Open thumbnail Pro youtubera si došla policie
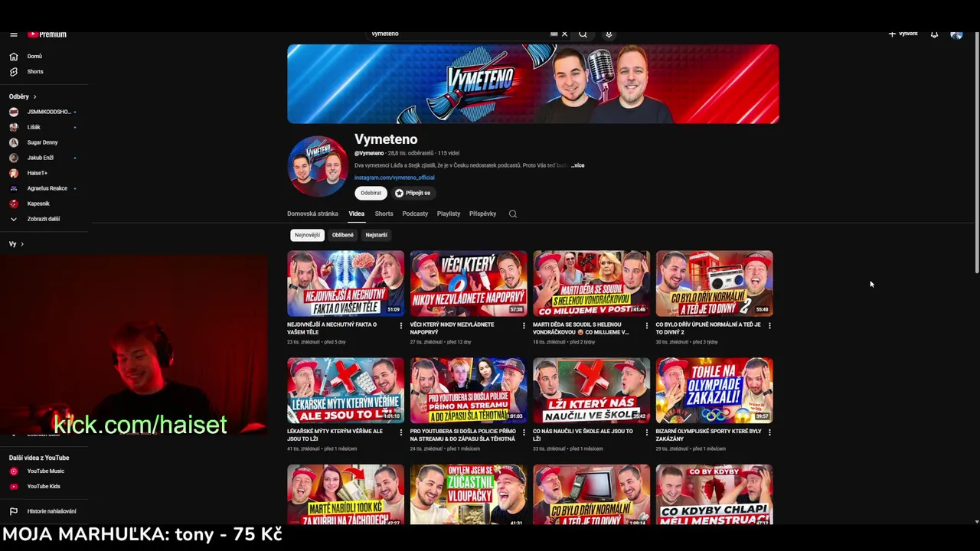 coord(469,390)
